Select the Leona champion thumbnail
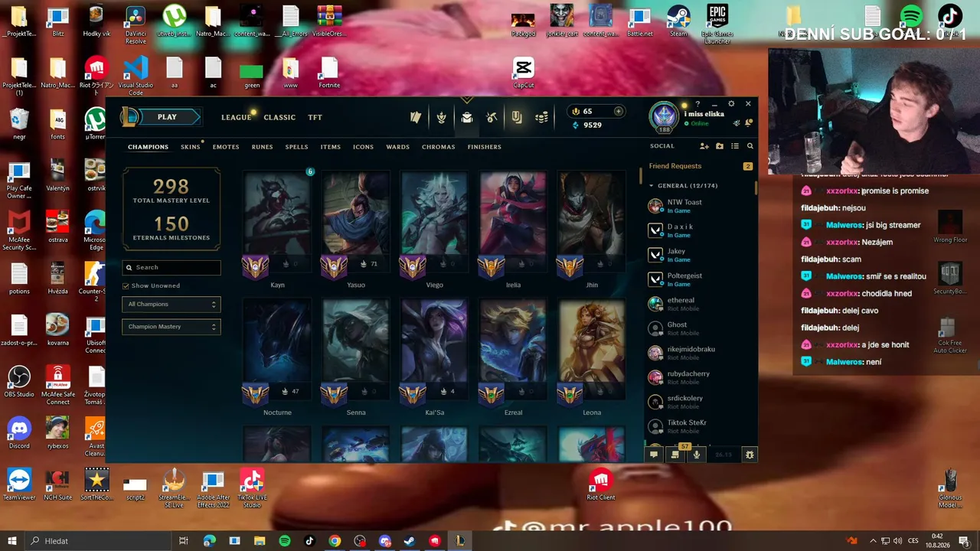 click(x=592, y=350)
